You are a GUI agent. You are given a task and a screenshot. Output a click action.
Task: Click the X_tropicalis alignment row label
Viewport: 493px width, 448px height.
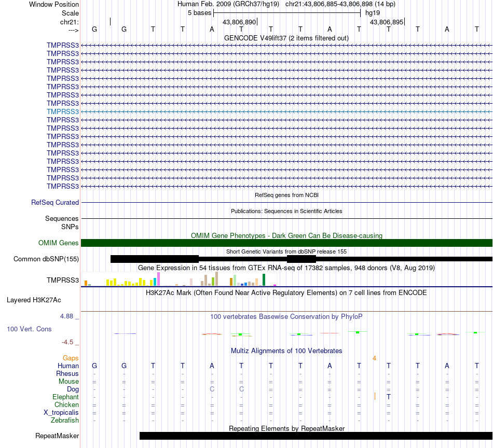[x=61, y=413]
